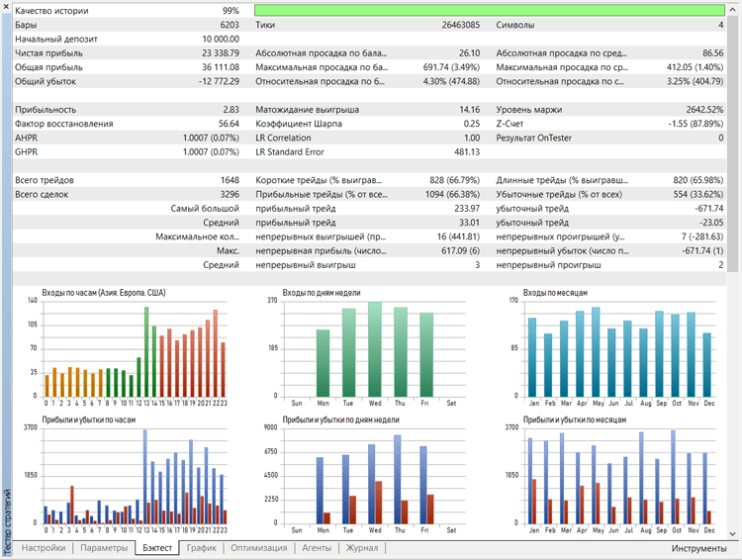
Task: Click the Oct profit bar in monthly P&L chart
Action: pyautogui.click(x=673, y=477)
